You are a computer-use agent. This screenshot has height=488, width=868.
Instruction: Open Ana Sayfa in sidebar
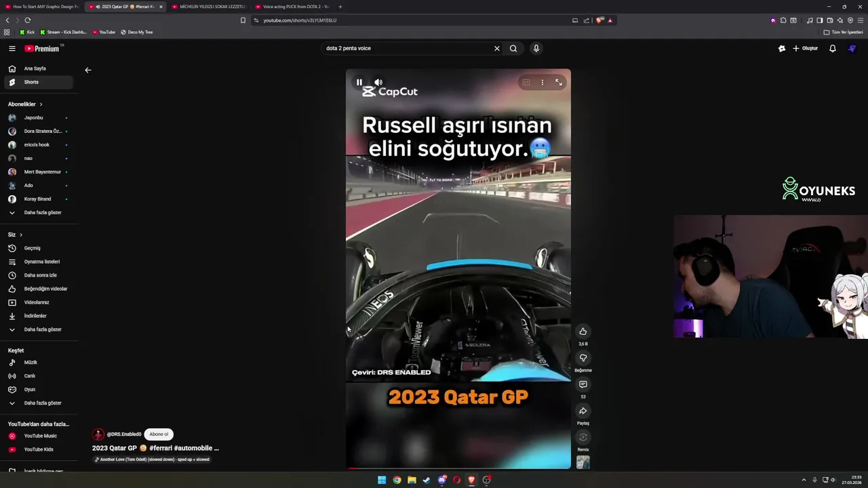click(x=38, y=68)
